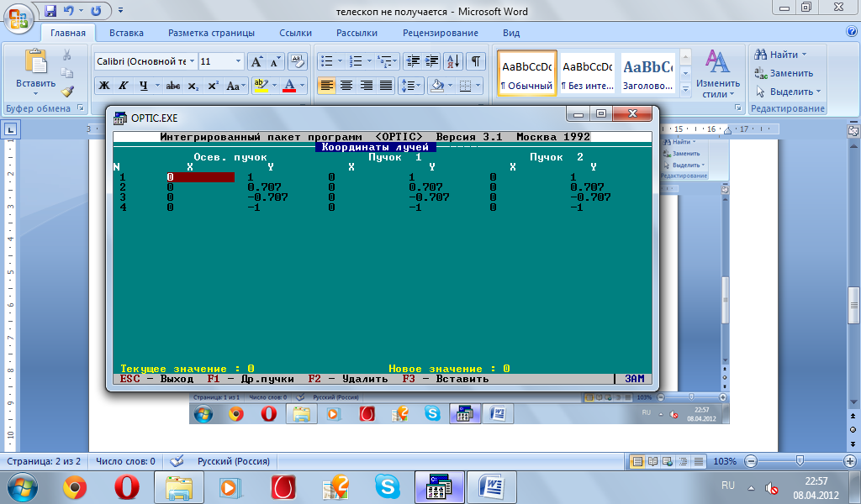The height and width of the screenshot is (504, 861).
Task: Open the Вставка ribbon tab
Action: coord(126,33)
